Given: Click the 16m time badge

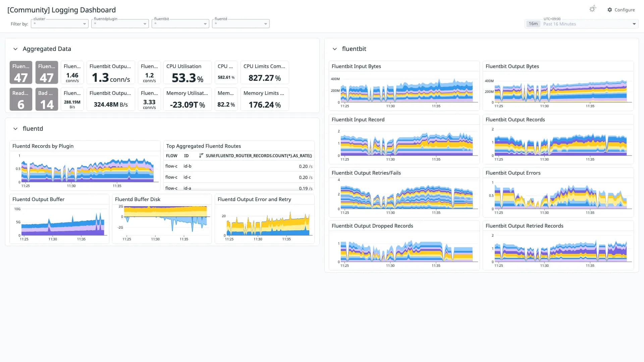Looking at the screenshot, I should (533, 24).
